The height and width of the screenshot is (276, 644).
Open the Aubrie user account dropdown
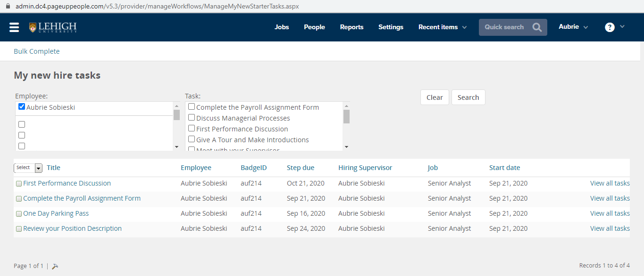[573, 27]
